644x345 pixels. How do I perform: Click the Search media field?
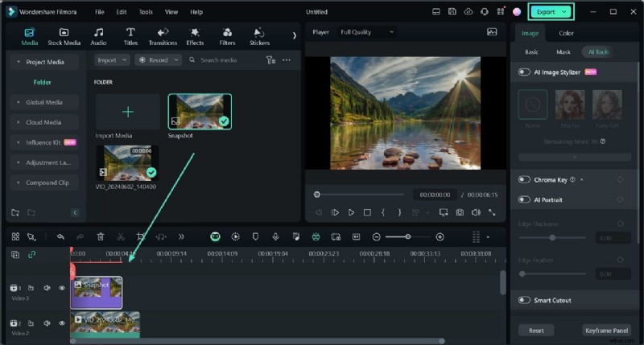click(224, 60)
